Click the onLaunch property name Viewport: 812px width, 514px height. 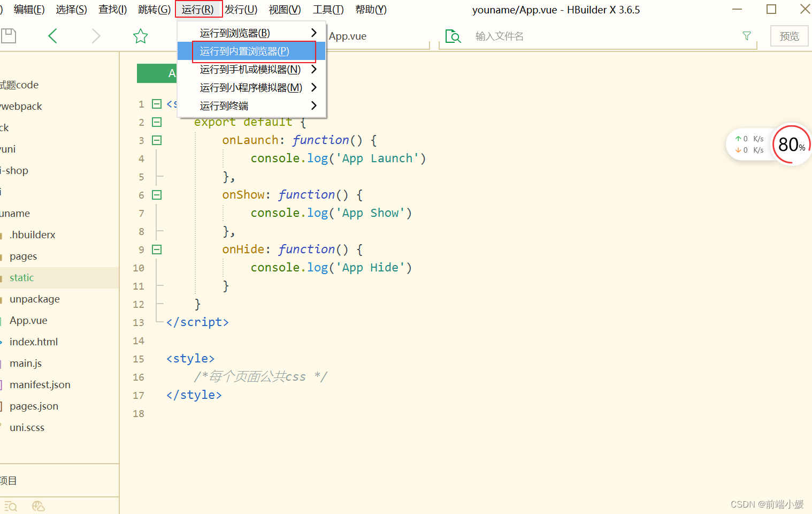(x=250, y=140)
